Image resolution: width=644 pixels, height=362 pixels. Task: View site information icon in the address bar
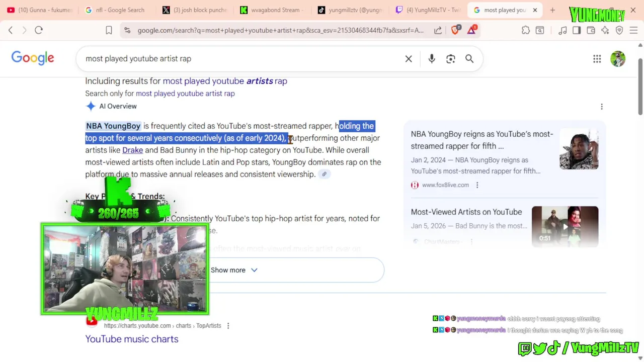coord(128,30)
